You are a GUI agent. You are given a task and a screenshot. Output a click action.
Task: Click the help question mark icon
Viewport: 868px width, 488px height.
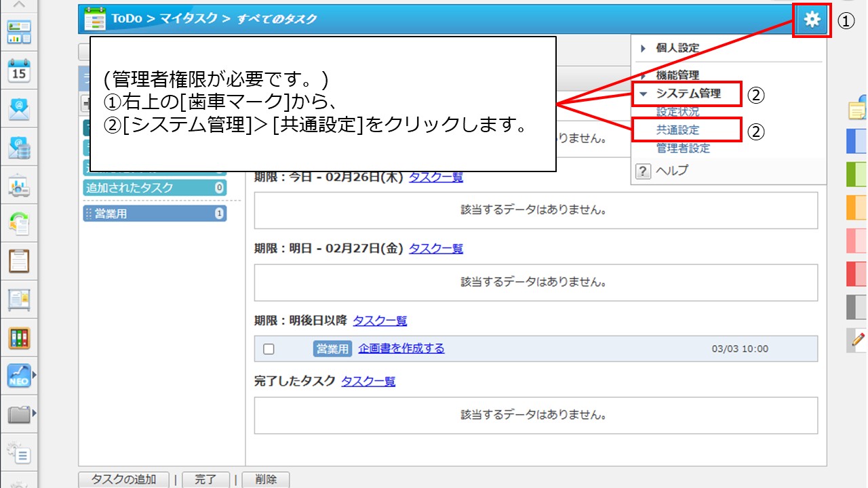(x=643, y=171)
